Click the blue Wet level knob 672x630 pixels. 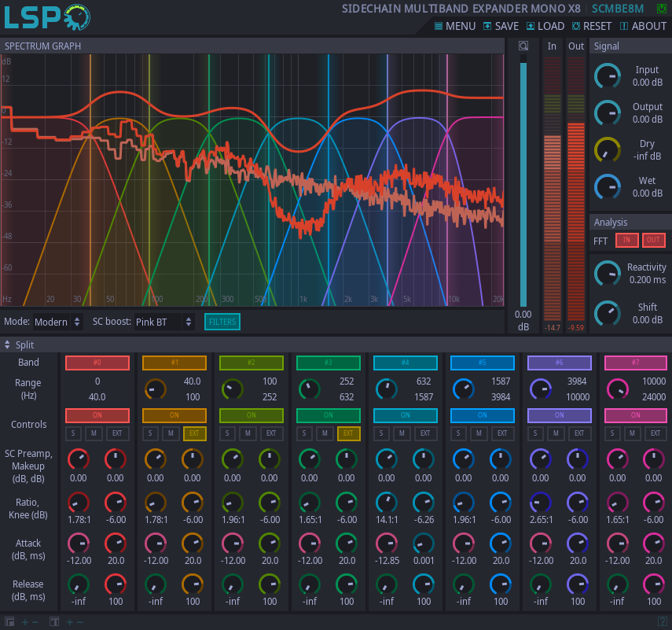pos(608,187)
